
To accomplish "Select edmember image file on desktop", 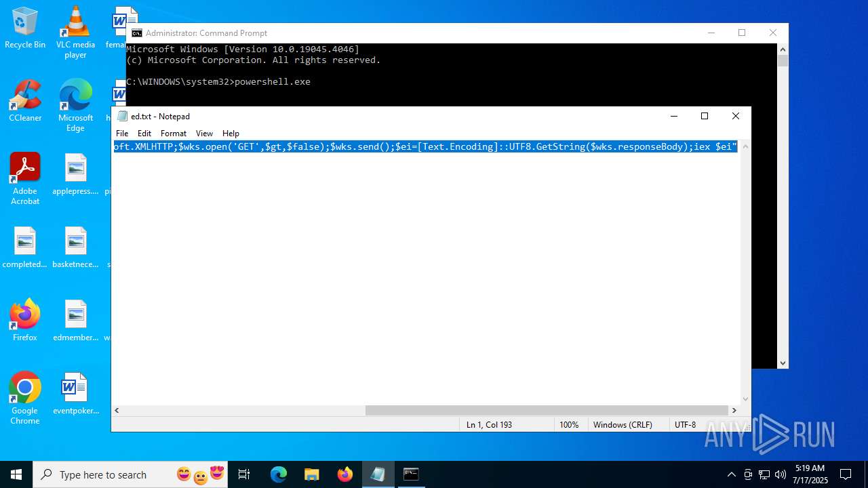I will coord(75,320).
